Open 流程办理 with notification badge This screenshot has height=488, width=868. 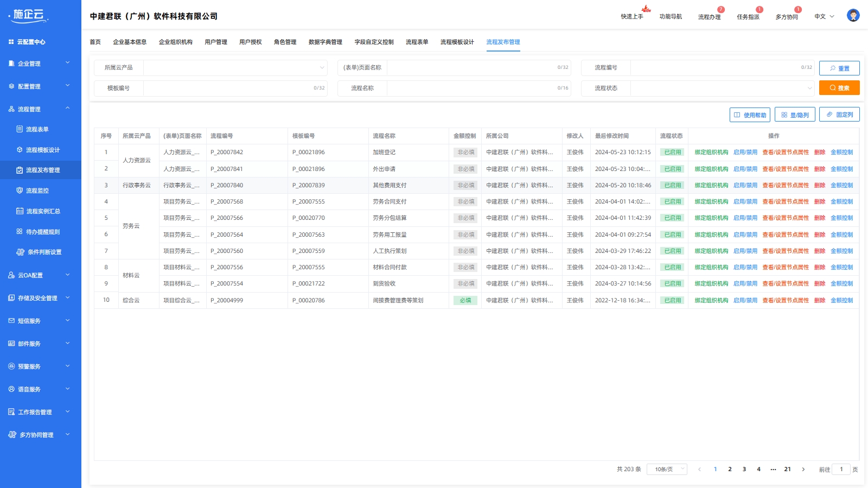coord(709,17)
